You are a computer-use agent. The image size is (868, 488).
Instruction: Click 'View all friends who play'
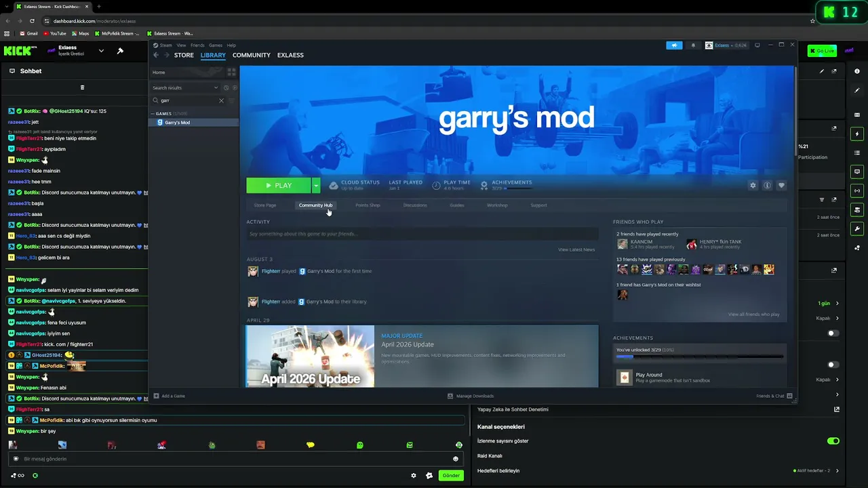coord(753,314)
